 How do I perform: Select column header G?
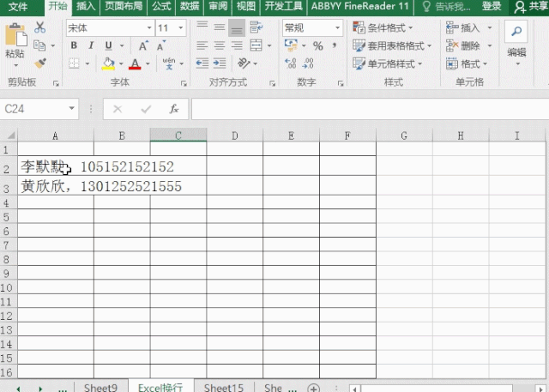click(404, 136)
